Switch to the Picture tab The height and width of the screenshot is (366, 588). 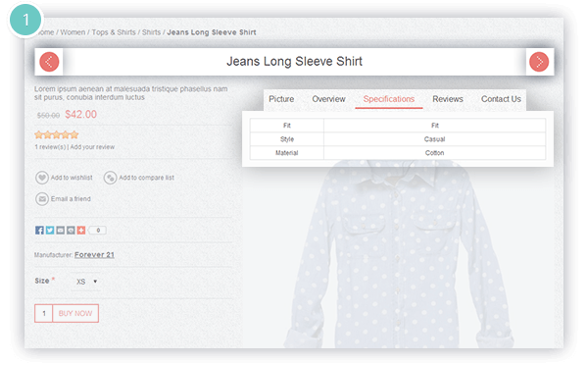pos(281,99)
